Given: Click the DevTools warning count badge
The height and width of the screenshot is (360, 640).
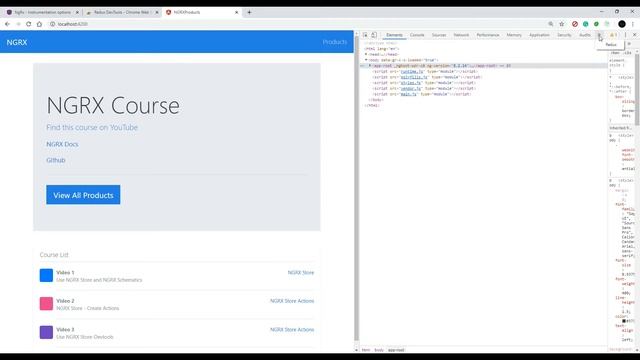Looking at the screenshot, I should coord(613,35).
